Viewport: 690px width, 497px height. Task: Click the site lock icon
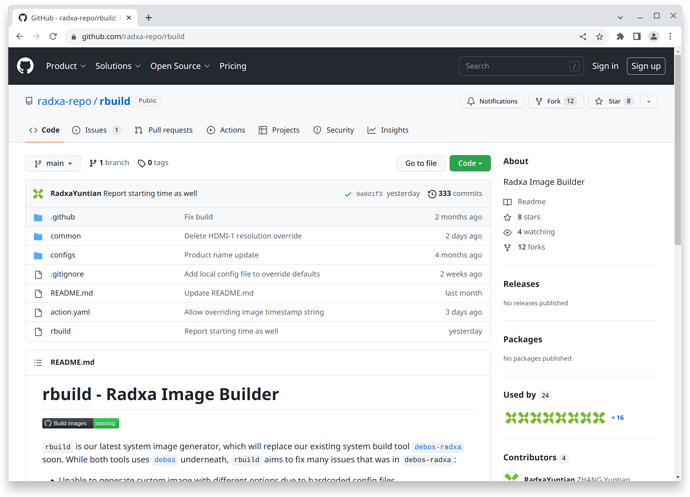pos(73,37)
